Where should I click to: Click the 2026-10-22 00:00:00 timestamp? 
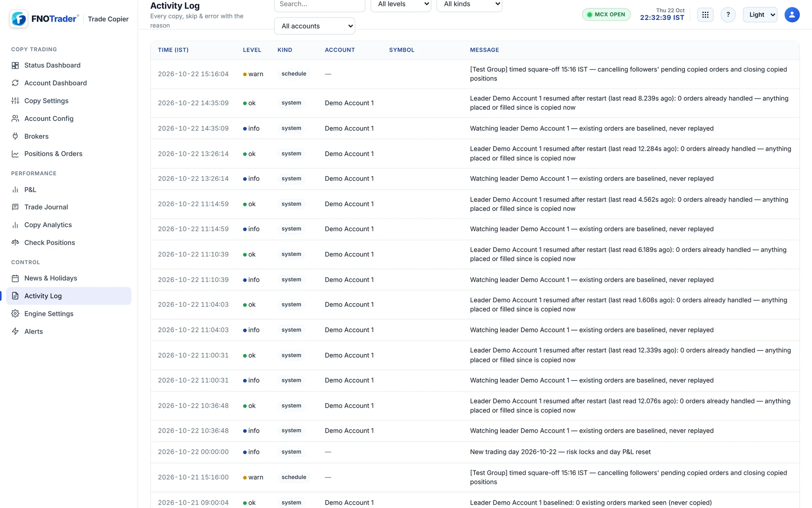[x=193, y=452]
